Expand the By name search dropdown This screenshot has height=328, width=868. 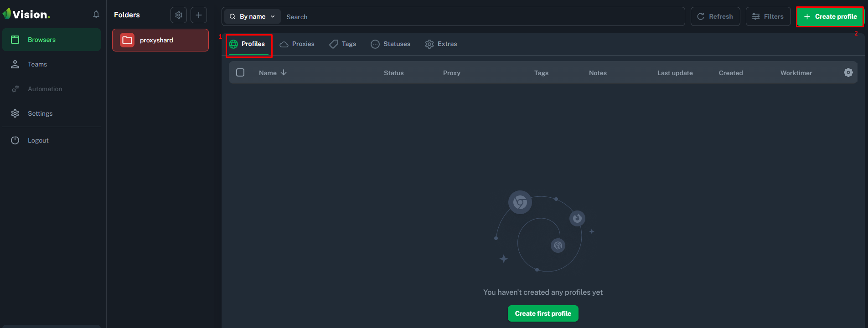pyautogui.click(x=253, y=16)
